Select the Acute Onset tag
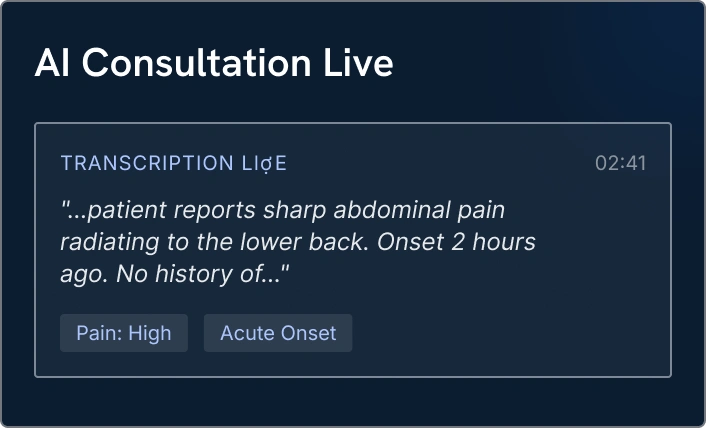706x428 pixels. click(x=278, y=333)
